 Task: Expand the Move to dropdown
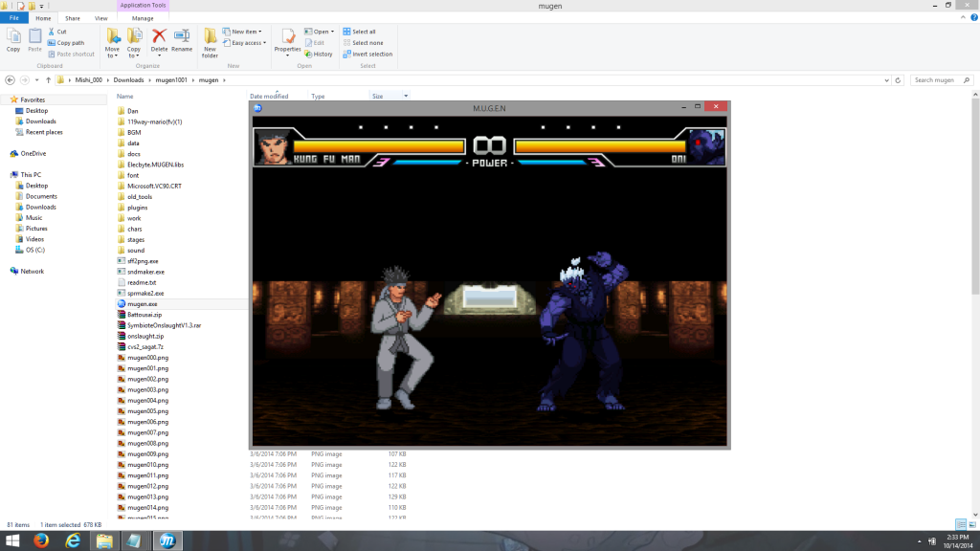point(112,55)
